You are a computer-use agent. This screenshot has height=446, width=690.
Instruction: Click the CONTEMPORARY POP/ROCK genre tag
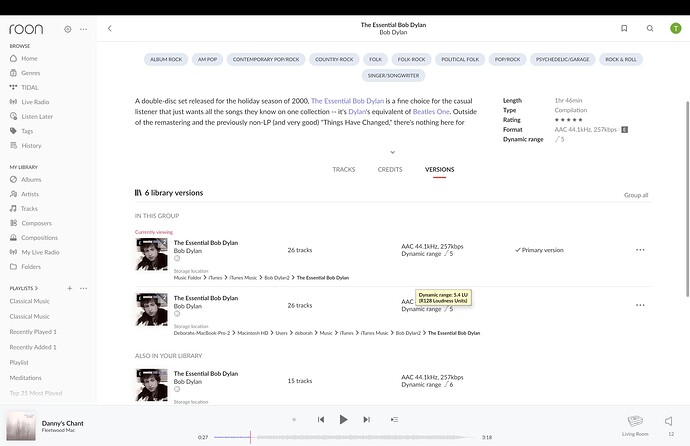[266, 59]
